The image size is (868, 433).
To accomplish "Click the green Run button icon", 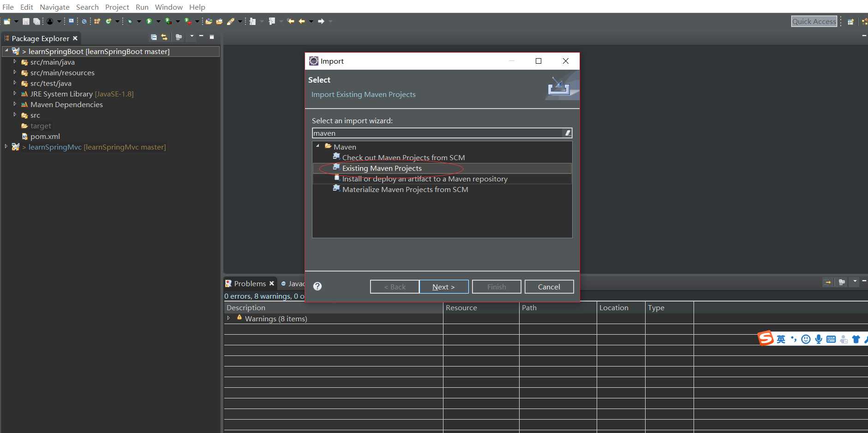I will pyautogui.click(x=149, y=21).
